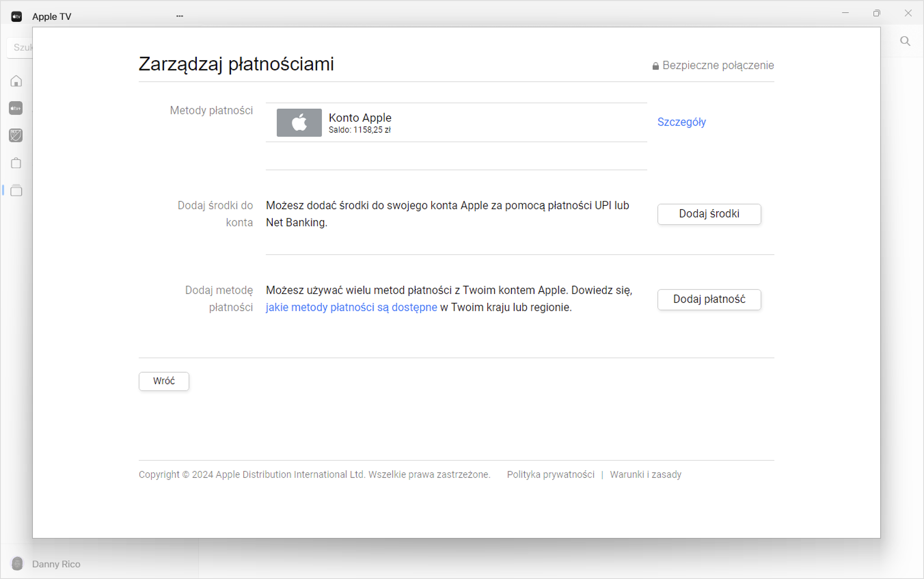The image size is (924, 579).
Task: Click the Wróć button
Action: [164, 381]
